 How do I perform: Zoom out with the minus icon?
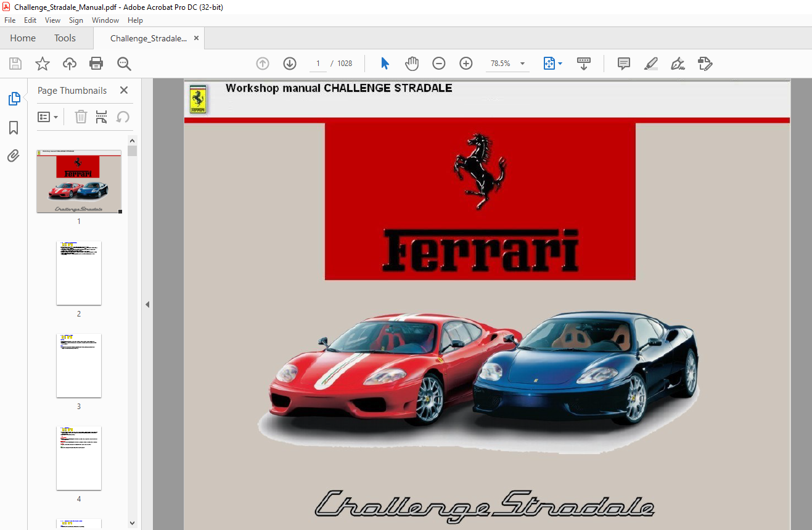(438, 64)
